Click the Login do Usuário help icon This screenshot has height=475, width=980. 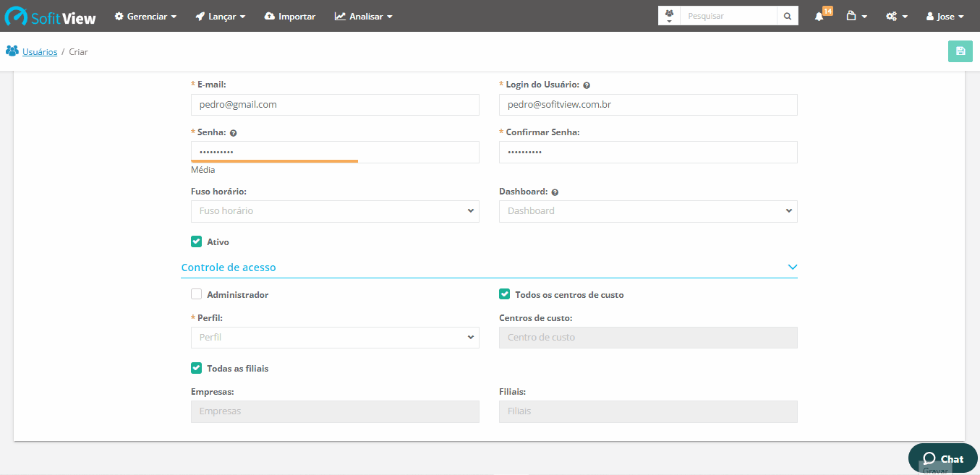click(x=587, y=85)
